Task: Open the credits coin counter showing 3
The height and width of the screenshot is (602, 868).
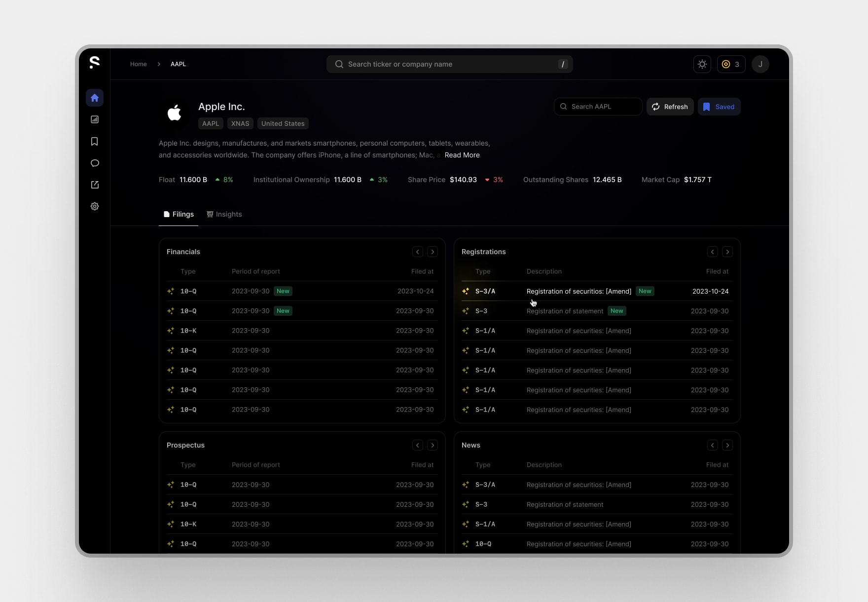Action: coord(731,64)
